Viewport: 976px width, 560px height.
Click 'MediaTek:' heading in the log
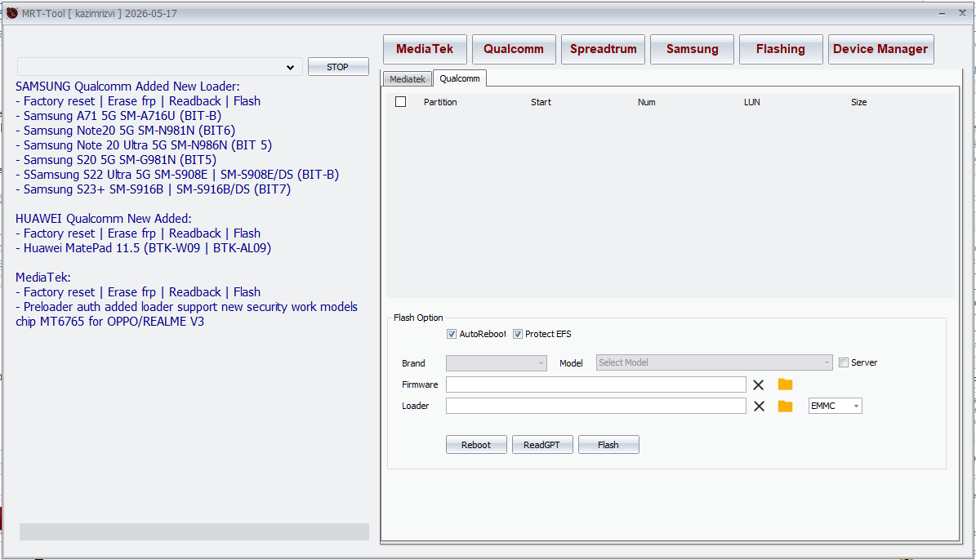click(43, 278)
